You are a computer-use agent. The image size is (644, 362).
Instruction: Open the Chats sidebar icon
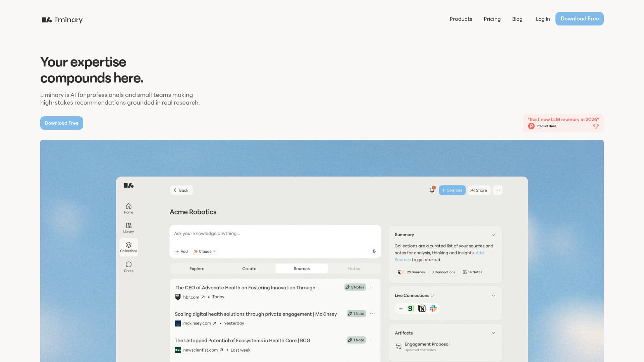pyautogui.click(x=128, y=267)
